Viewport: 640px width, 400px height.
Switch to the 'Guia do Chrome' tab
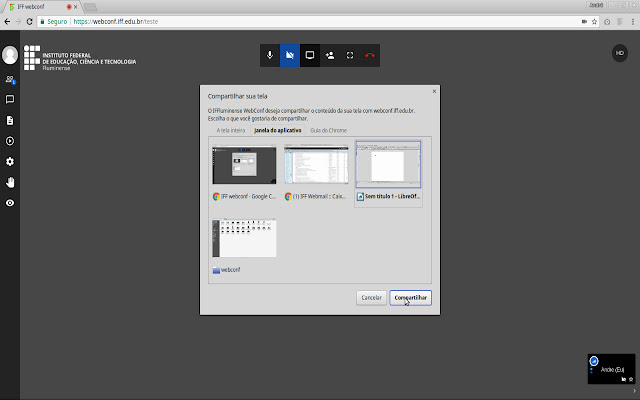coord(329,130)
